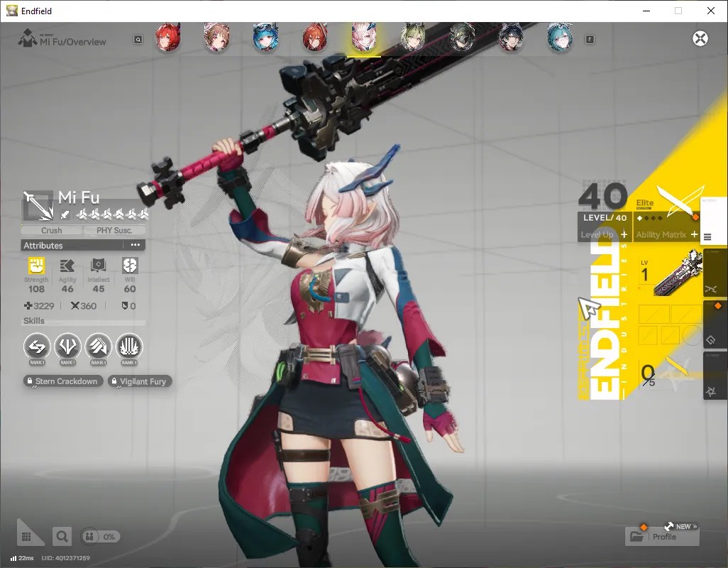The image size is (728, 568).
Task: Open Ability Matrix with the plus
Action: [x=694, y=234]
